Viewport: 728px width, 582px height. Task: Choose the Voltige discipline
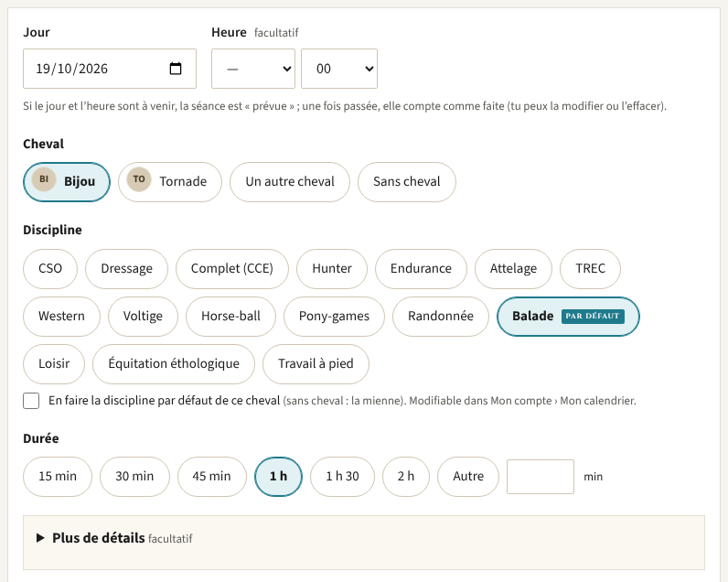point(143,317)
